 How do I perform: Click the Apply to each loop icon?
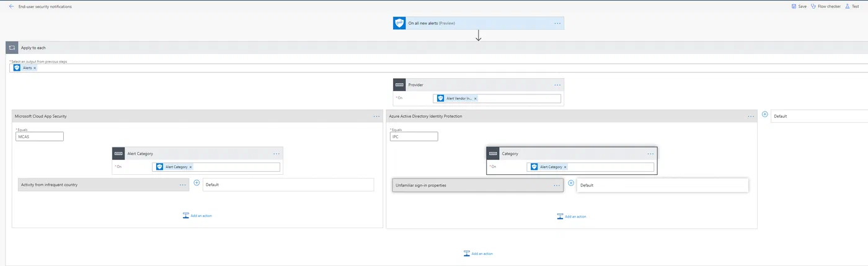pyautogui.click(x=12, y=48)
